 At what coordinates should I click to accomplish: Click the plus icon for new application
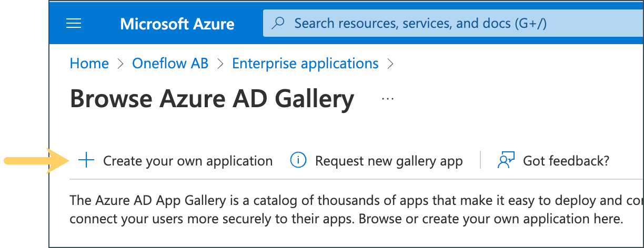86,161
